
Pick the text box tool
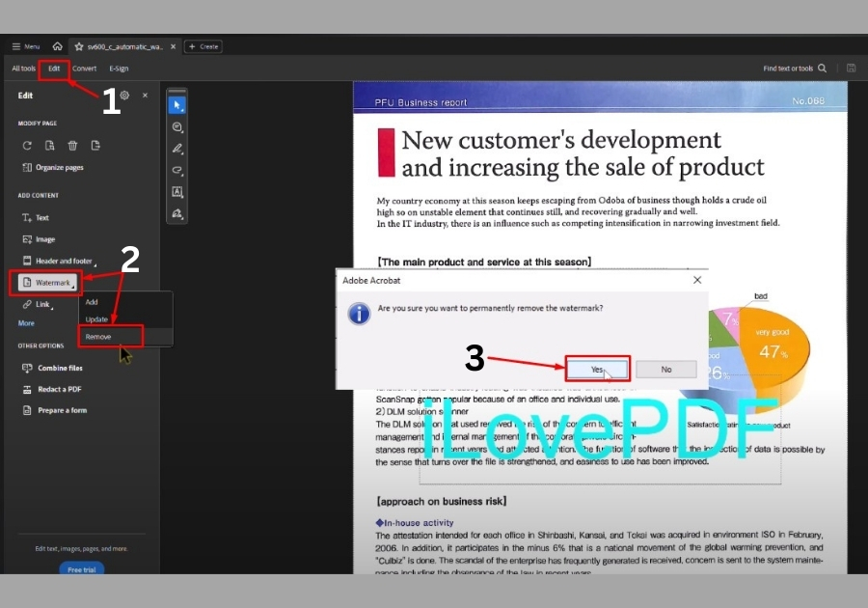click(x=177, y=192)
